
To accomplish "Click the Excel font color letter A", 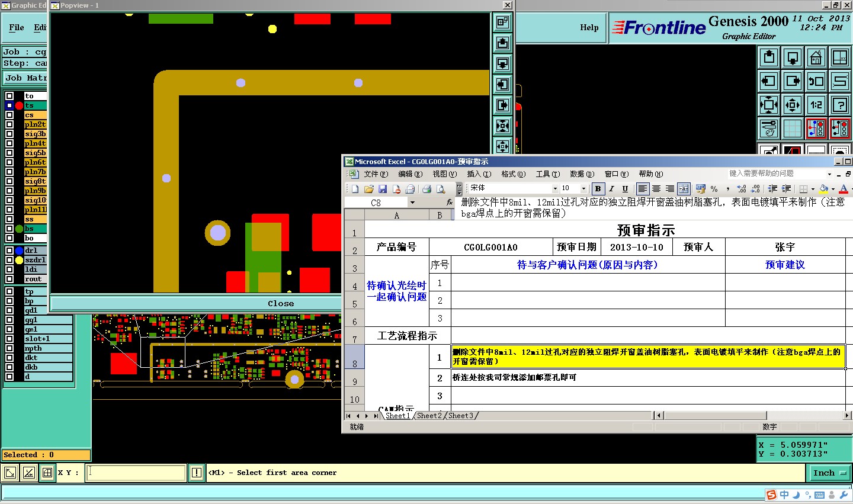I will click(844, 189).
